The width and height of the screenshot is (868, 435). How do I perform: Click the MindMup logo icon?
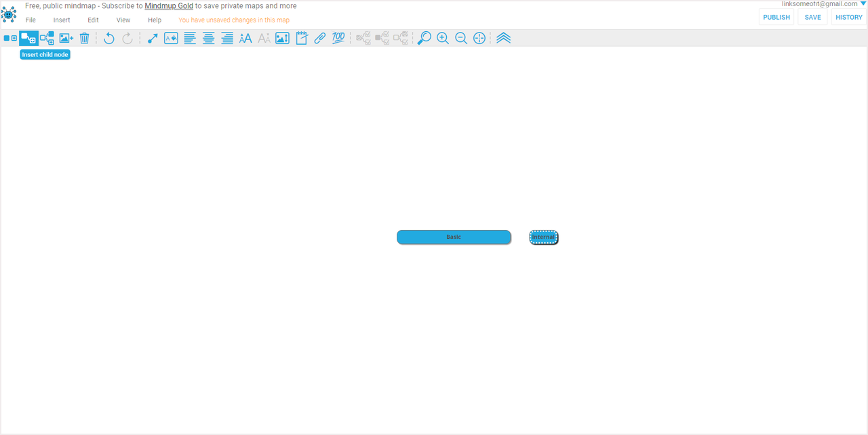[x=9, y=14]
